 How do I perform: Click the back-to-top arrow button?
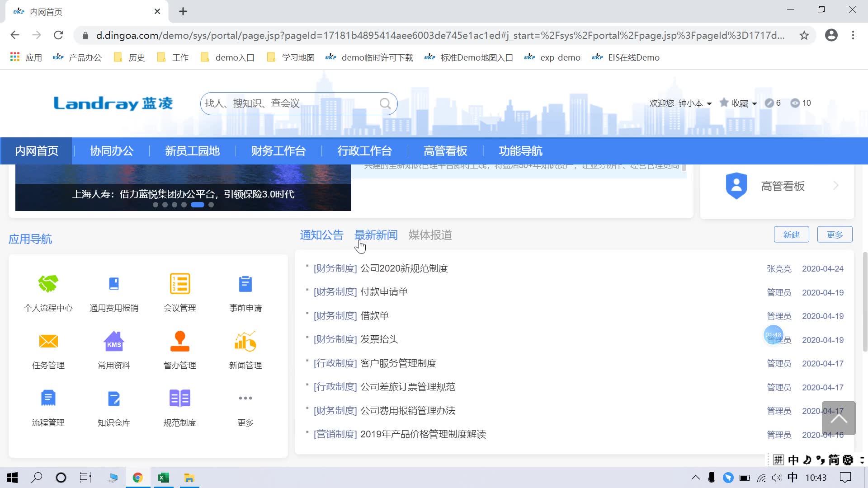pyautogui.click(x=839, y=418)
